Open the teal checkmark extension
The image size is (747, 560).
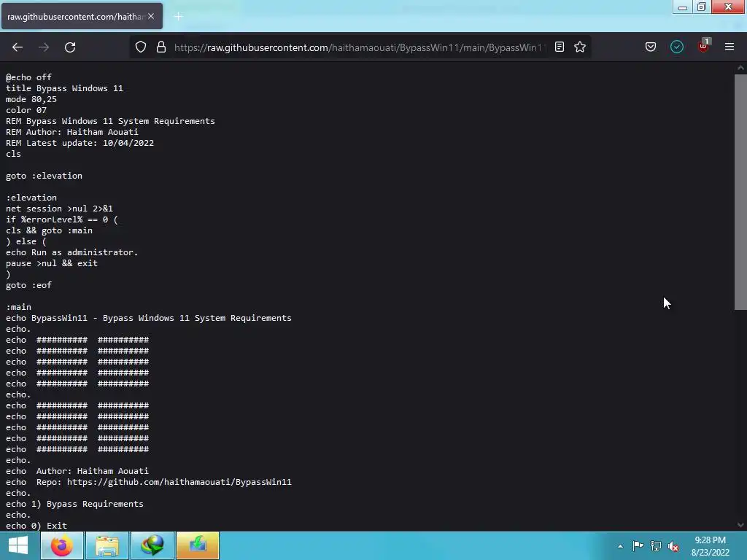coord(677,47)
